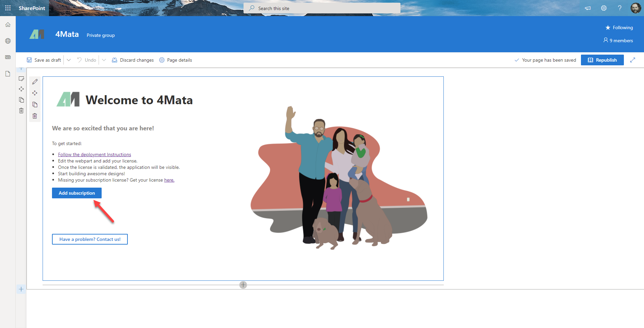Edit web part with pencil icon

tap(35, 82)
